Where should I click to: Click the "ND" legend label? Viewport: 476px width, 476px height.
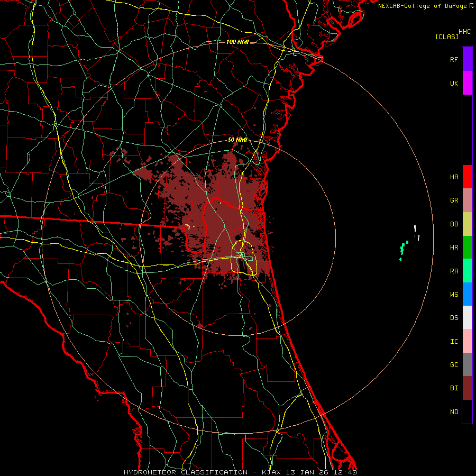tap(454, 412)
